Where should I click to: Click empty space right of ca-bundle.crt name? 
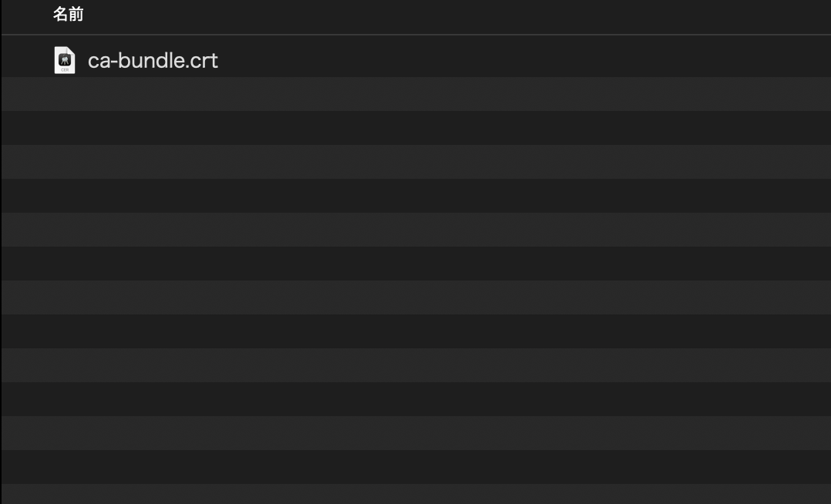click(501, 60)
